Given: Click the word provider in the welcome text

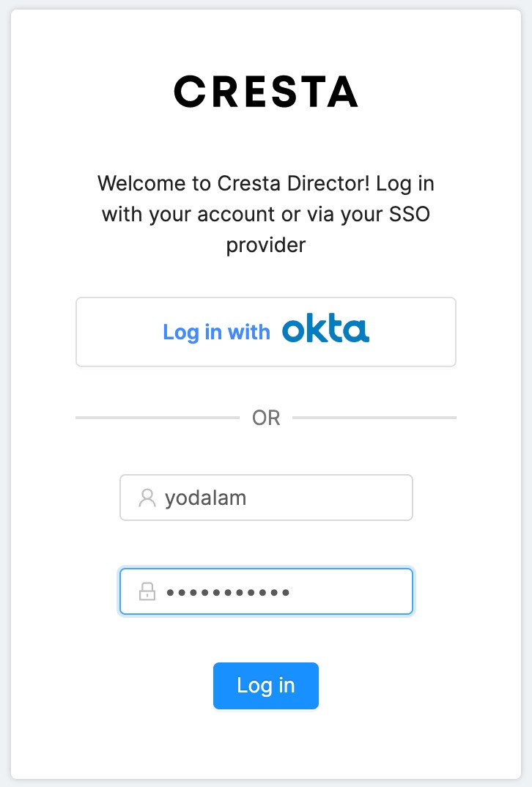Looking at the screenshot, I should [266, 245].
